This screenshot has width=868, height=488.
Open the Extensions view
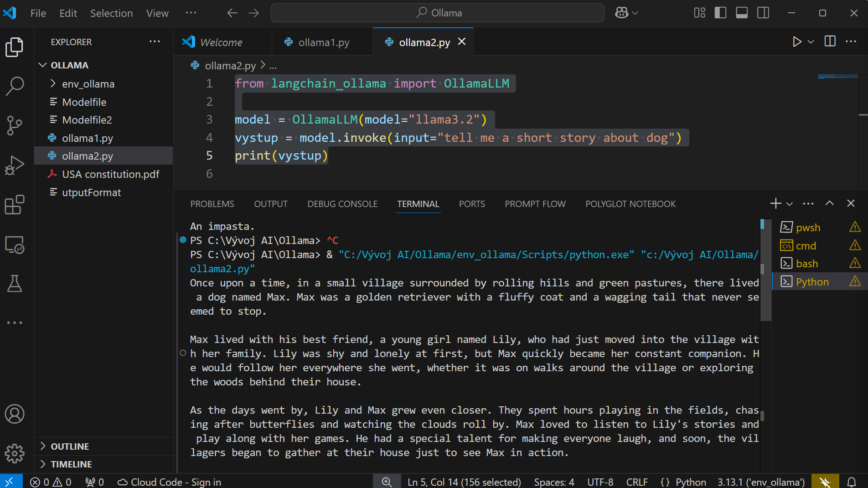point(15,205)
